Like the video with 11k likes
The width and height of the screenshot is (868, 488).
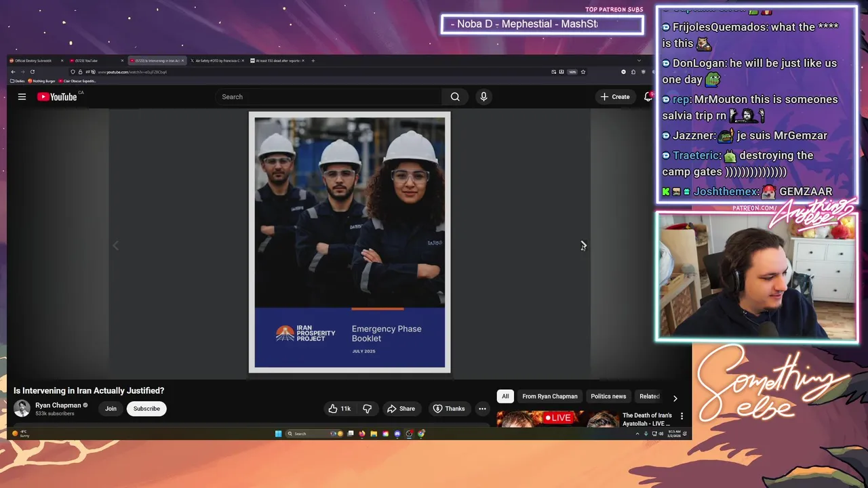[x=339, y=409]
